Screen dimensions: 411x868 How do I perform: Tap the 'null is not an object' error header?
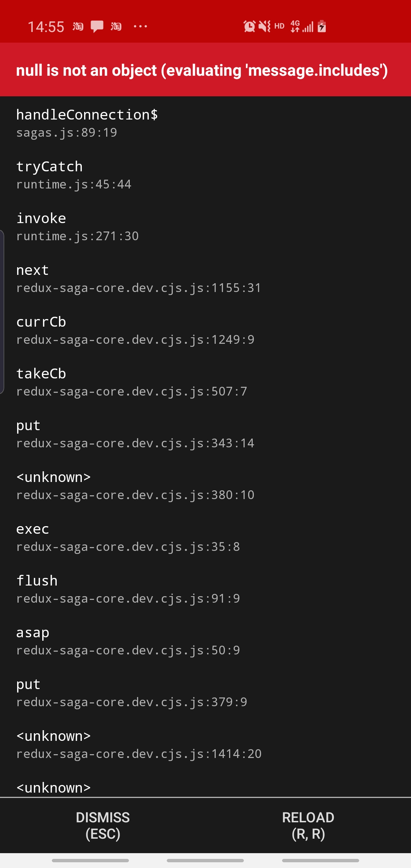coord(202,70)
